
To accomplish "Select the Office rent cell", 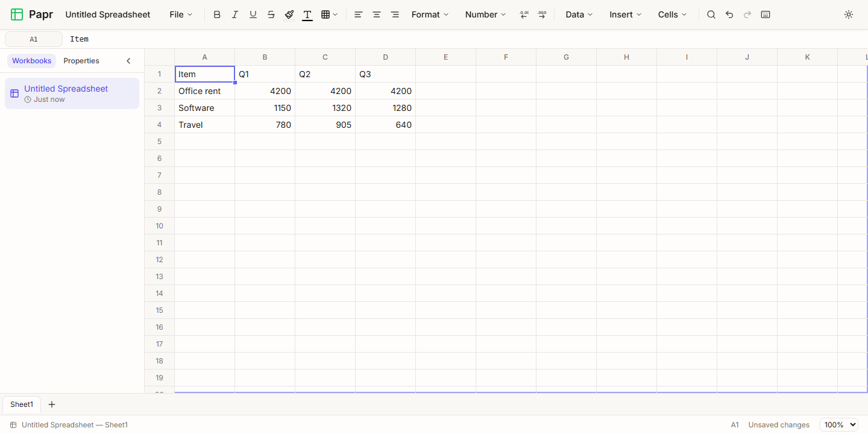I will [205, 91].
